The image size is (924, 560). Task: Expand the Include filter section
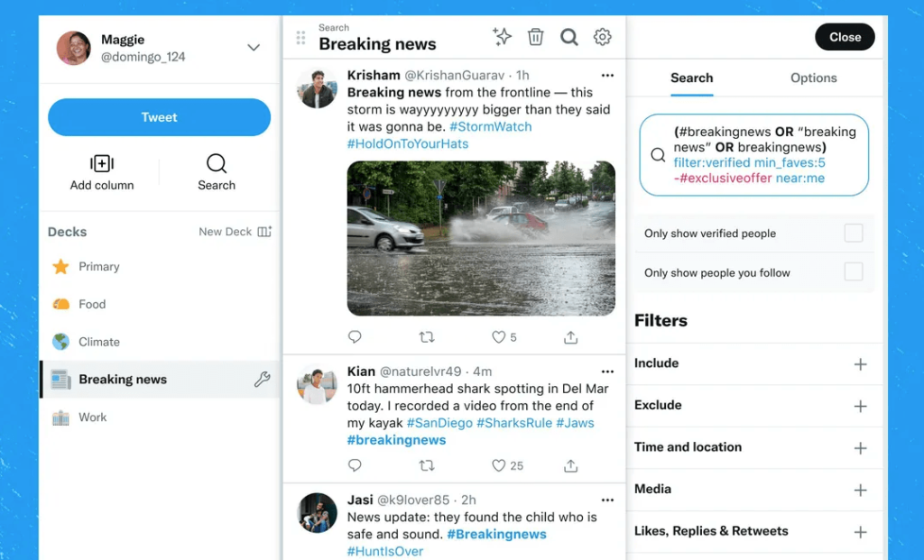pyautogui.click(x=860, y=364)
